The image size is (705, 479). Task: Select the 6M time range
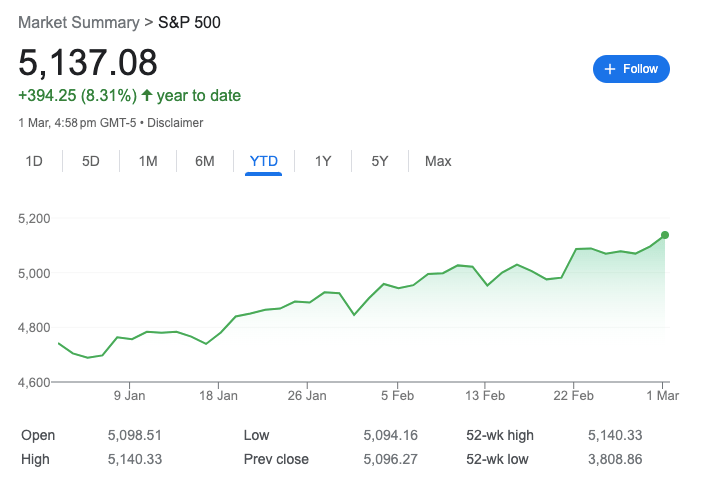pyautogui.click(x=205, y=161)
